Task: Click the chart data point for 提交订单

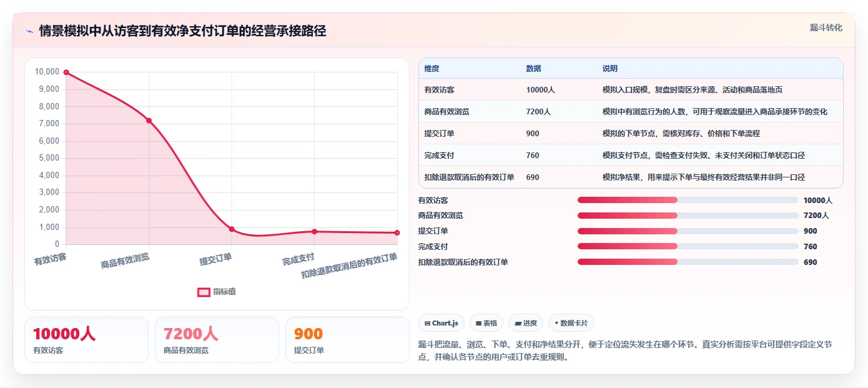Action: (232, 229)
